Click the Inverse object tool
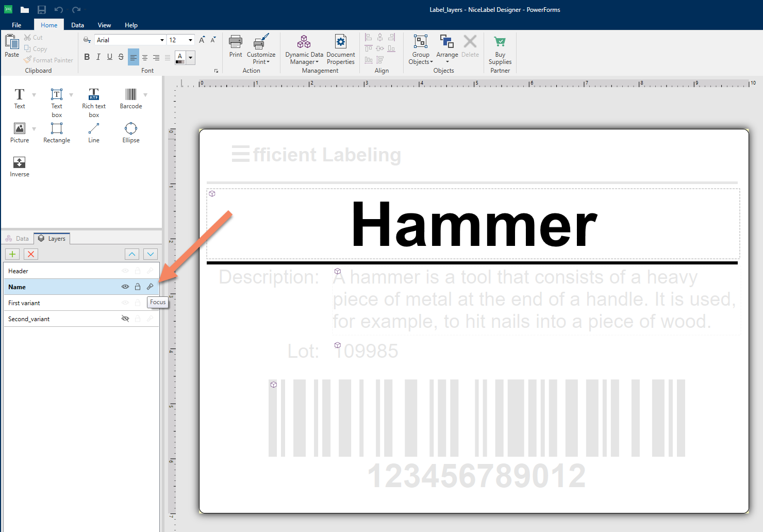The image size is (763, 532). (20, 167)
